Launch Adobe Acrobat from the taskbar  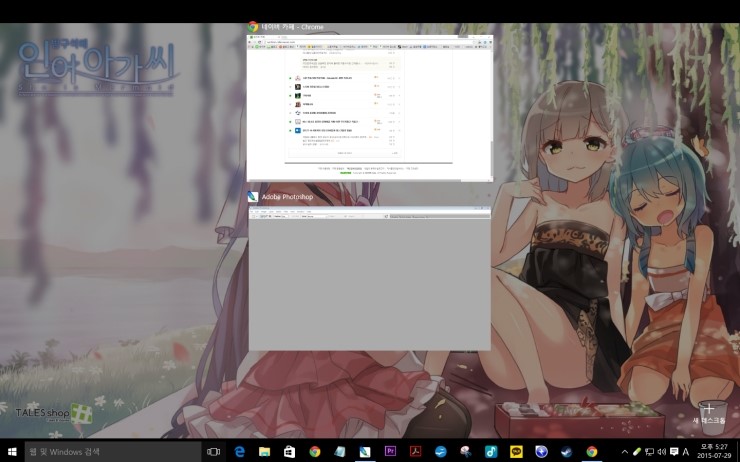point(415,452)
